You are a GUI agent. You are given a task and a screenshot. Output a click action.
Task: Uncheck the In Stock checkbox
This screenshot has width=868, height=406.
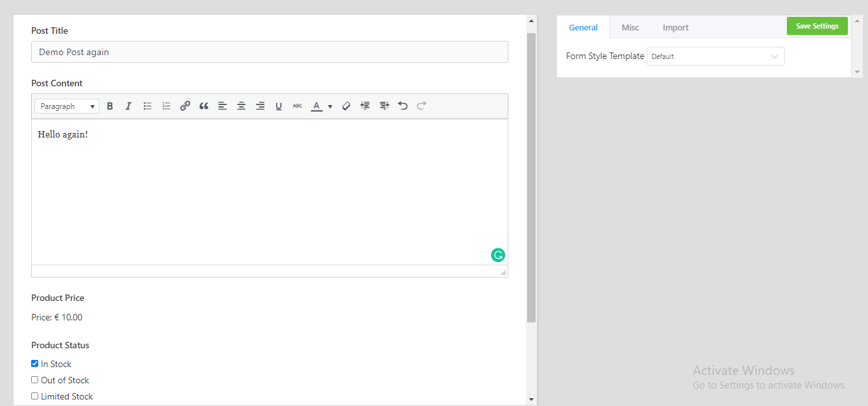point(35,364)
